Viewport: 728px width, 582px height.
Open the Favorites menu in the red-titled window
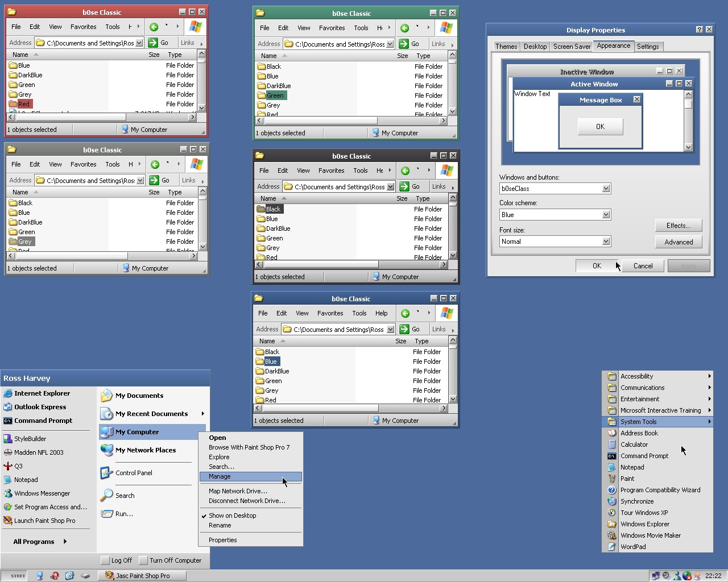83,27
